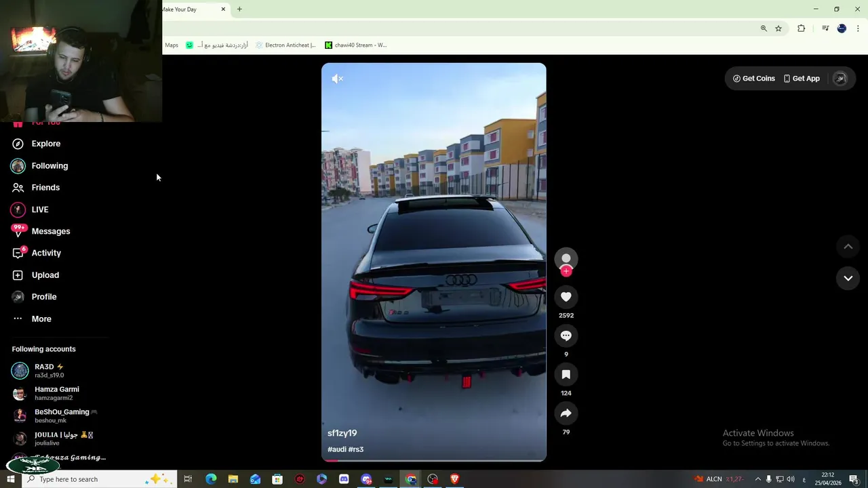This screenshot has width=868, height=488.
Task: Open Microsoft Store from the taskbar
Action: (x=277, y=479)
